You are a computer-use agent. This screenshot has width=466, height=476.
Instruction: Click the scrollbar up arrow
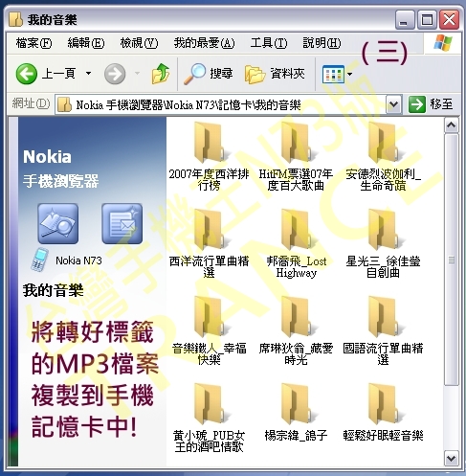tap(451, 125)
